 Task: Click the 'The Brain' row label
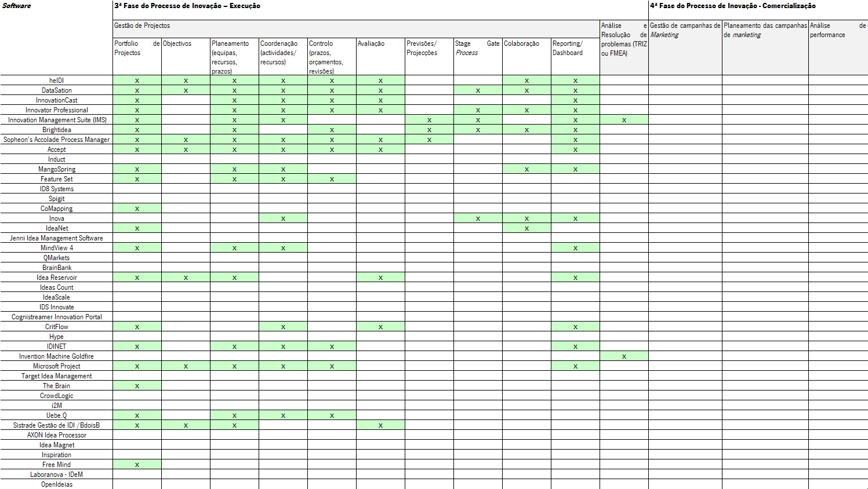click(x=57, y=386)
